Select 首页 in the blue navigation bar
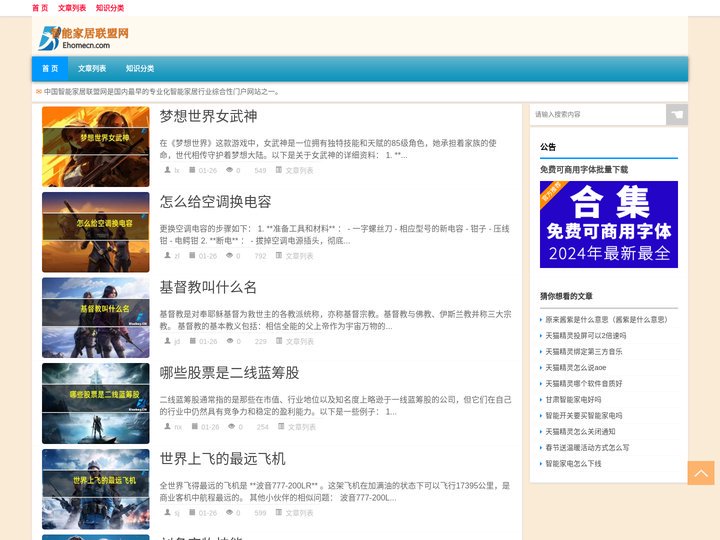Screen dimensions: 720x540 click(x=50, y=68)
